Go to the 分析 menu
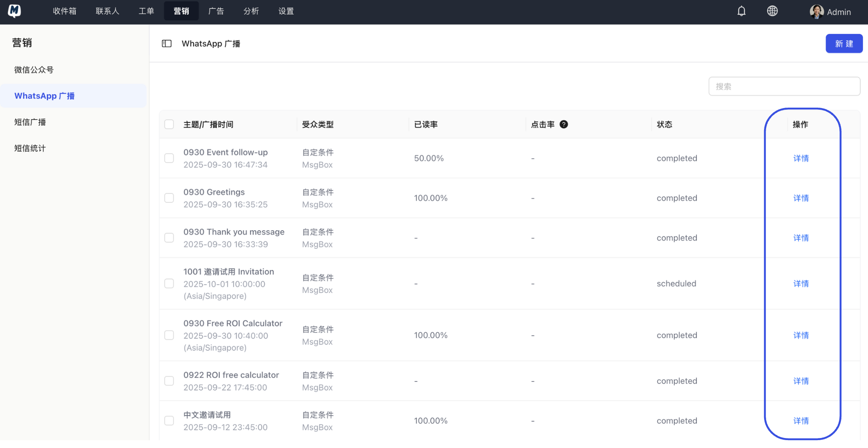 (251, 11)
